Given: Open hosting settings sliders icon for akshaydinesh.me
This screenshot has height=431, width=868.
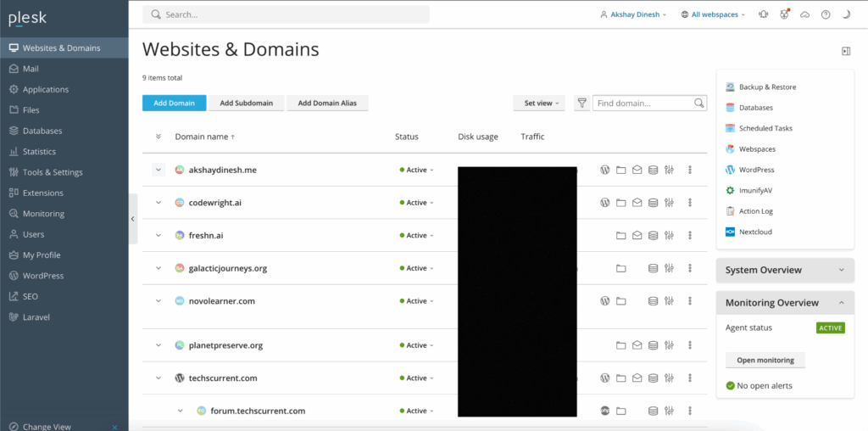Looking at the screenshot, I should [670, 170].
